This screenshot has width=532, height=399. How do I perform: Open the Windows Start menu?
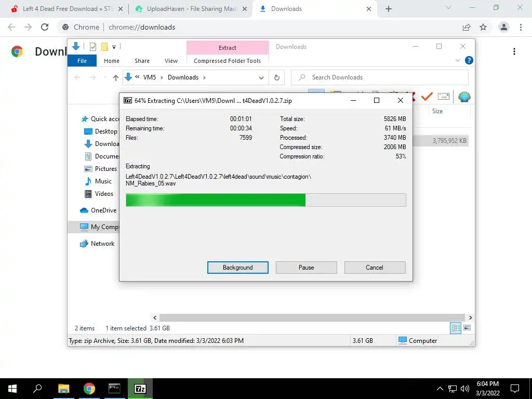click(x=12, y=389)
